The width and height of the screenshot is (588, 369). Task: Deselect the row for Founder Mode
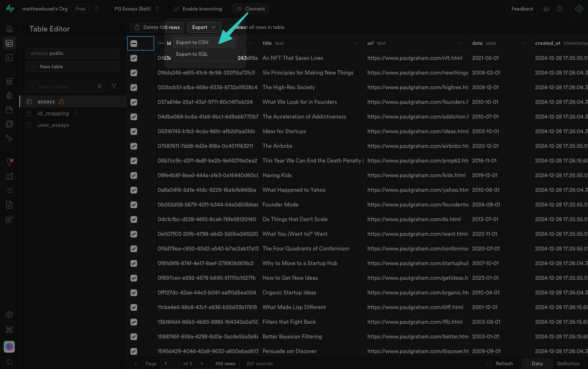click(133, 204)
